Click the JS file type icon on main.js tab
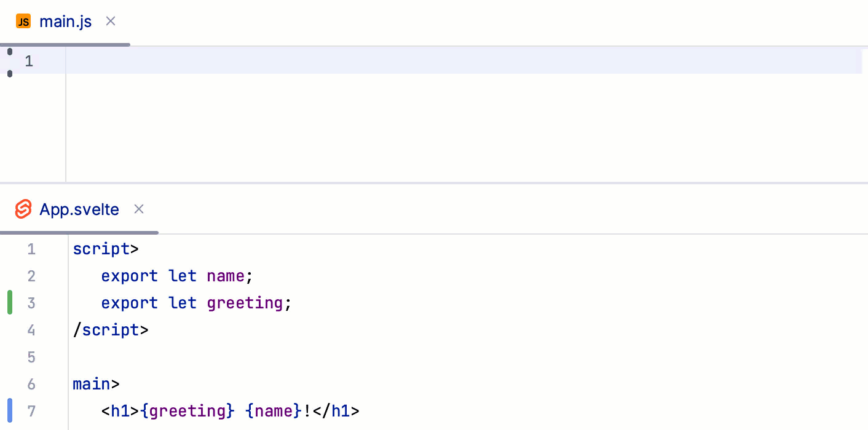Screen dimensions: 868x430 pos(23,21)
